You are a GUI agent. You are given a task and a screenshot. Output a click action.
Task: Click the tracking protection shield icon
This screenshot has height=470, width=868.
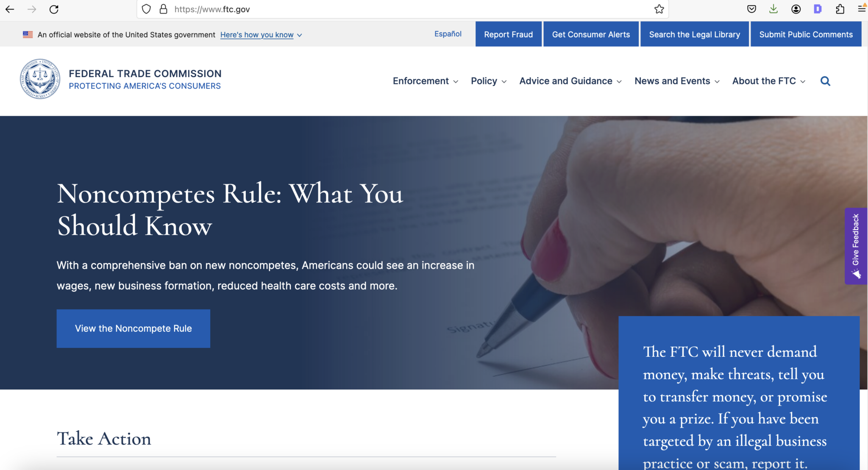(146, 9)
